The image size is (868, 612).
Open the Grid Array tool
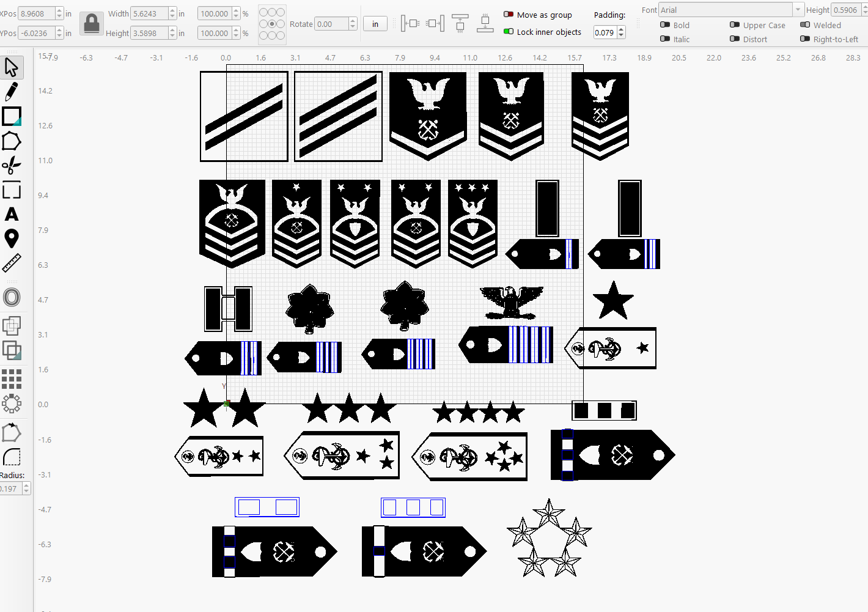pyautogui.click(x=12, y=379)
